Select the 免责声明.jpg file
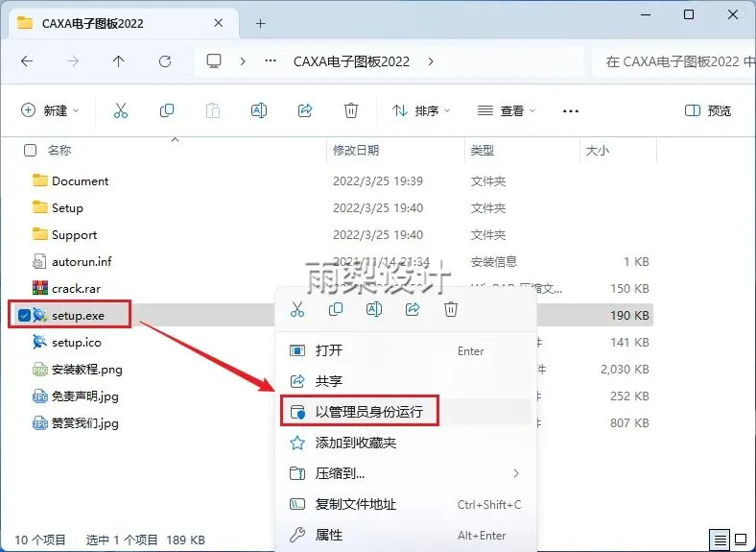 click(84, 396)
